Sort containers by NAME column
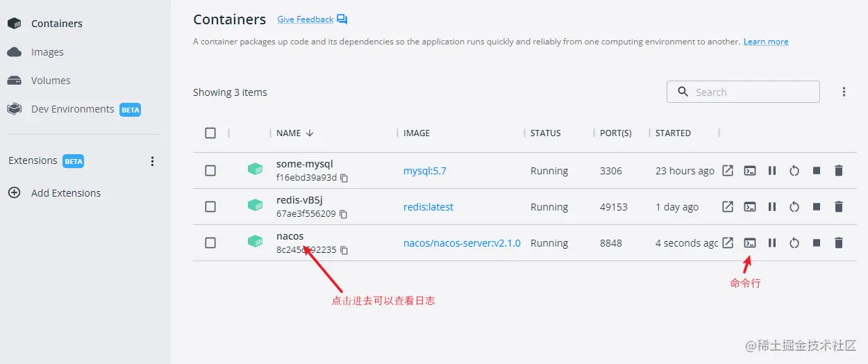 click(295, 133)
